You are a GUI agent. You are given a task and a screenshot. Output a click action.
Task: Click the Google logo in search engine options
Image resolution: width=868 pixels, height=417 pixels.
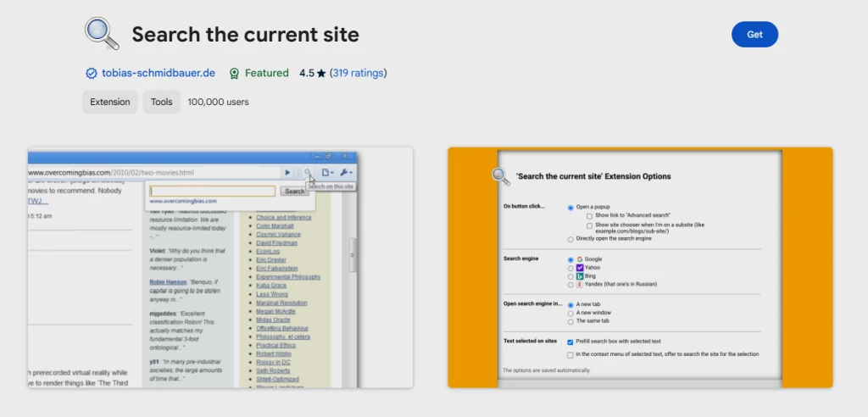tap(579, 259)
